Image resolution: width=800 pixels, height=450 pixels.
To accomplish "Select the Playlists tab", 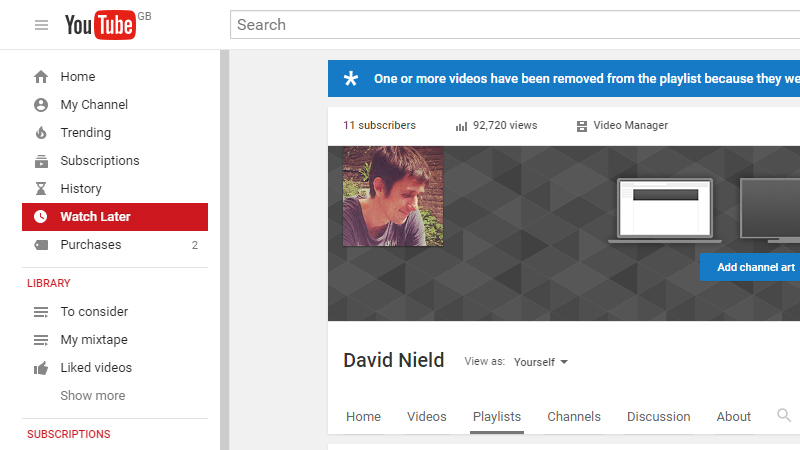I will pyautogui.click(x=497, y=417).
